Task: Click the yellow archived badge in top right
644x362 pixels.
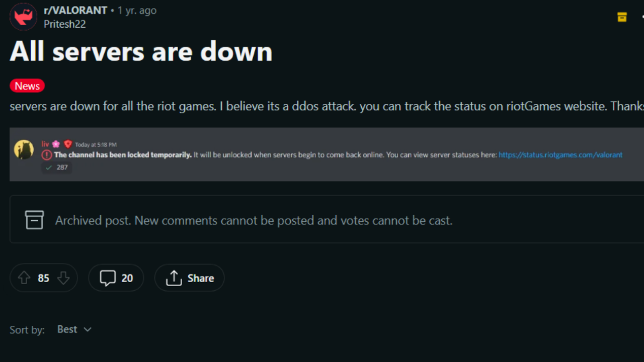Action: point(622,17)
